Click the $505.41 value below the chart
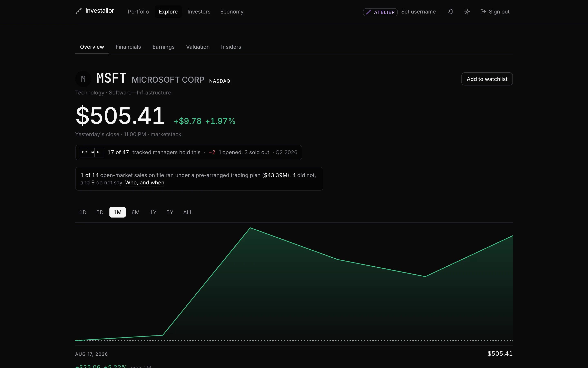588x368 pixels. [500, 354]
